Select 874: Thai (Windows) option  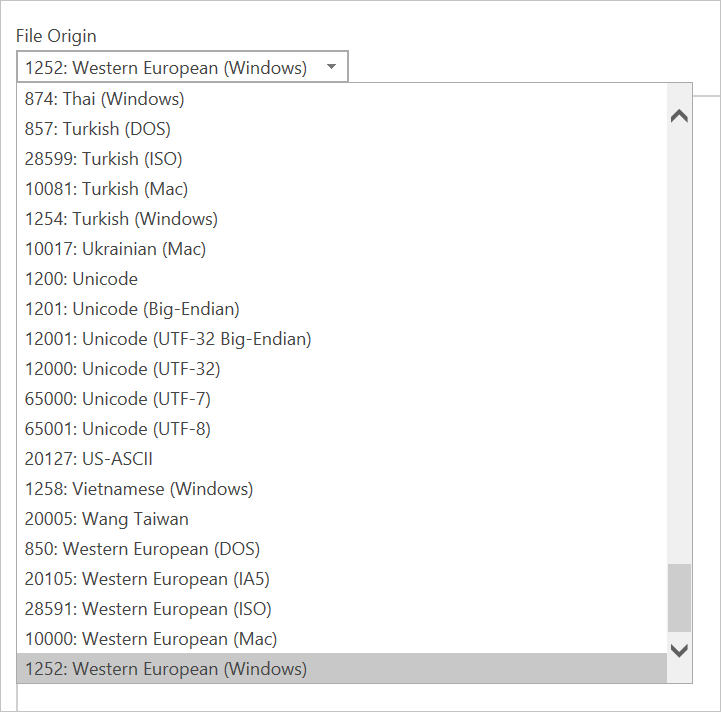coord(342,99)
